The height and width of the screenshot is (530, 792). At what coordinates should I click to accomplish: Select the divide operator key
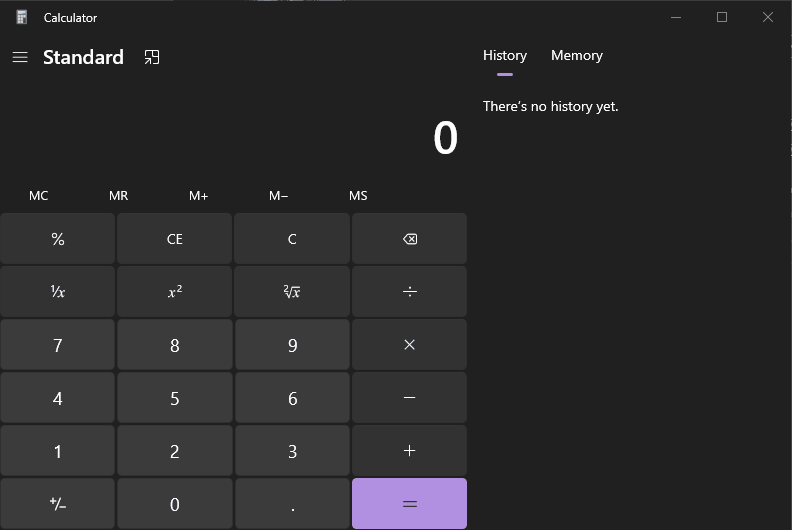click(410, 292)
